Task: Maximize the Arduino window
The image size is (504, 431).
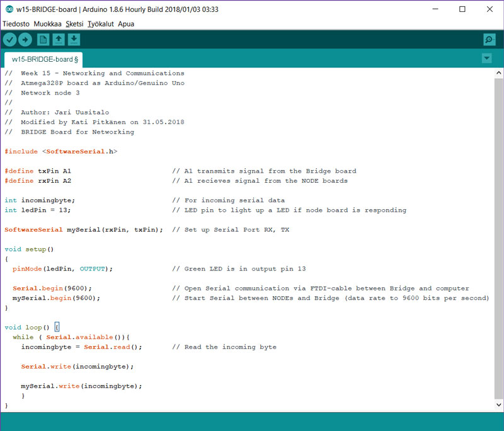Action: [x=462, y=9]
